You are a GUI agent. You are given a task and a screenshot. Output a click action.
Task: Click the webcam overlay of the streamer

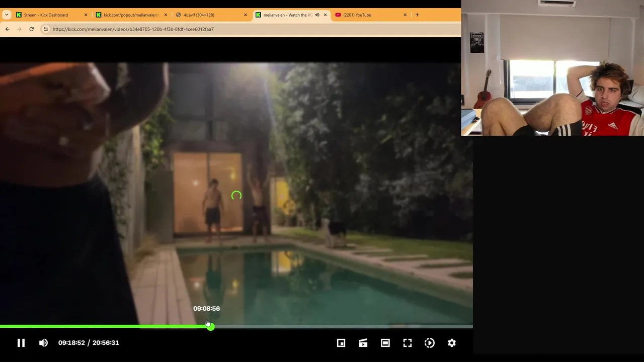[552, 68]
